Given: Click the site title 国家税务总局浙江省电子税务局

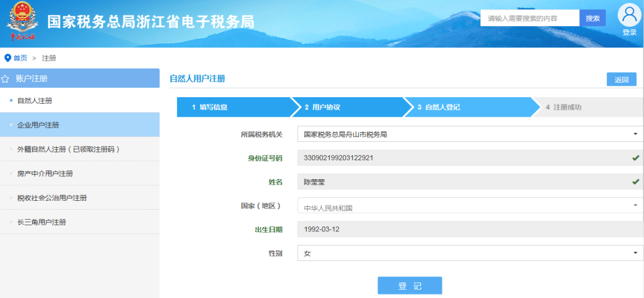Looking at the screenshot, I should [151, 22].
